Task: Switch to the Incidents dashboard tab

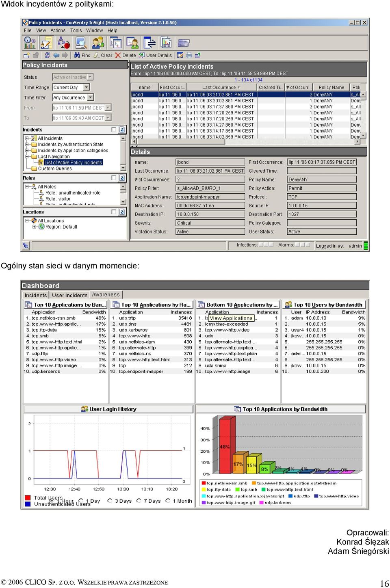Action: 36,295
